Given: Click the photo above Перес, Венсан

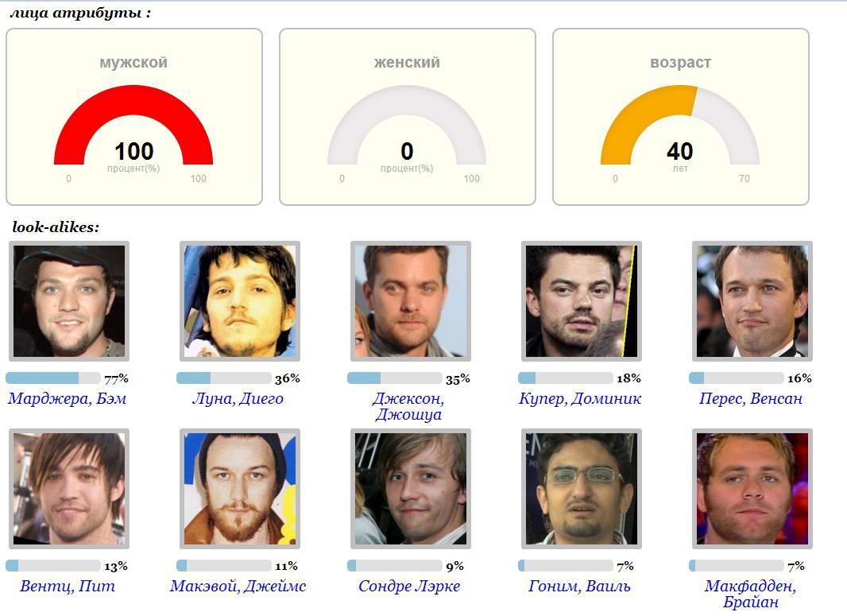Looking at the screenshot, I should pyautogui.click(x=752, y=301).
